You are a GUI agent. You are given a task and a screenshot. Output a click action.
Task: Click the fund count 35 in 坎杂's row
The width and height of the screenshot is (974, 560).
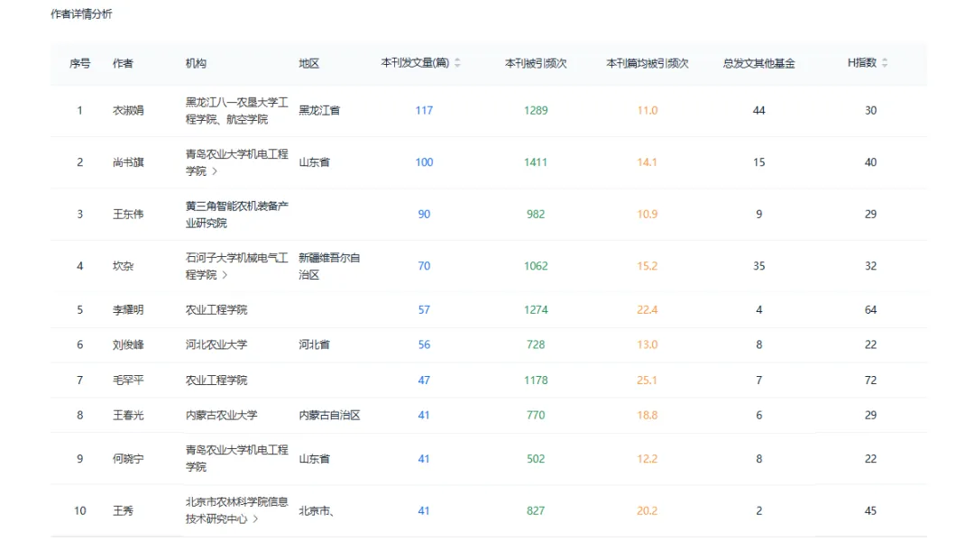(758, 266)
